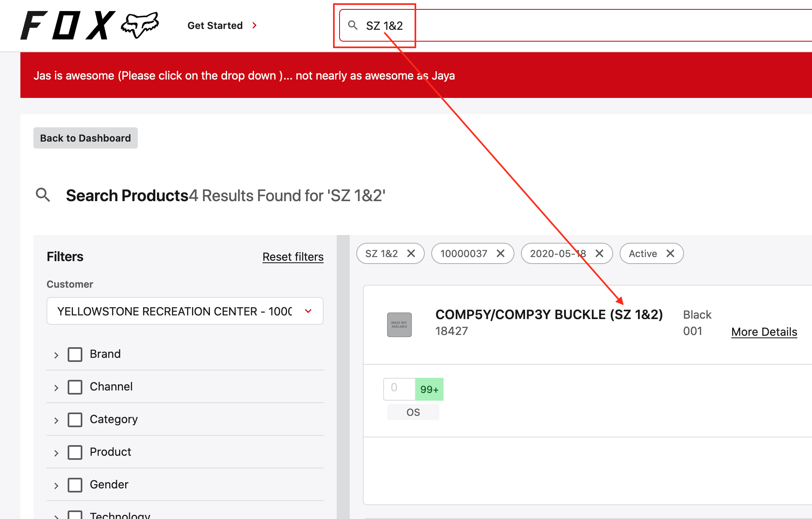Click the Fox head logo icon
Image resolution: width=812 pixels, height=519 pixels.
pyautogui.click(x=139, y=25)
